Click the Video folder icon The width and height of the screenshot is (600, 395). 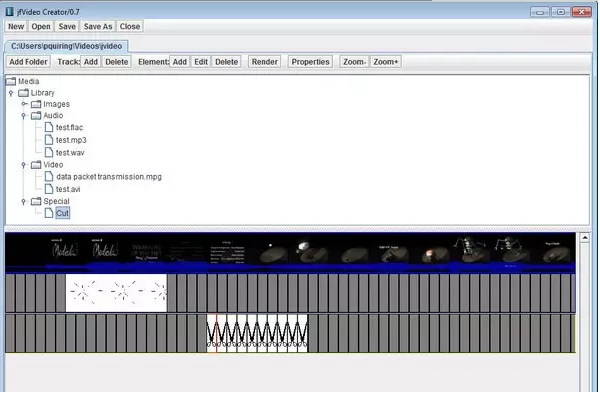click(36, 165)
